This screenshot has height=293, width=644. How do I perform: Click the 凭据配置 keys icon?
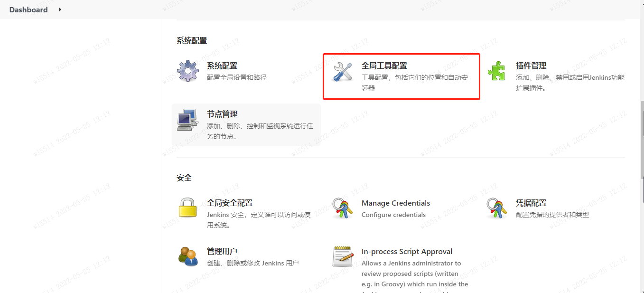pos(497,208)
